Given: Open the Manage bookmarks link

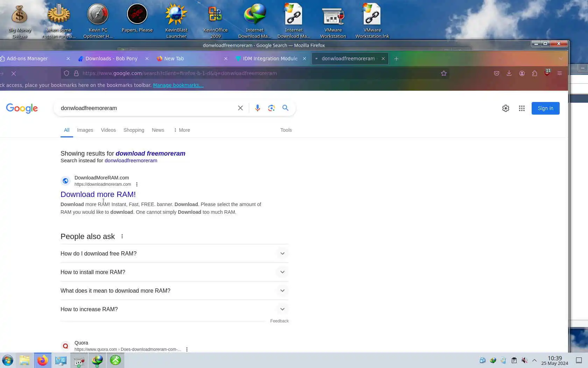Looking at the screenshot, I should [178, 85].
